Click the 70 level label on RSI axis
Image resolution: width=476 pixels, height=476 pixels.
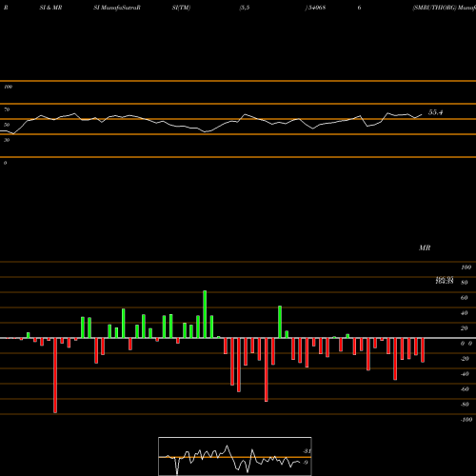pyautogui.click(x=7, y=109)
